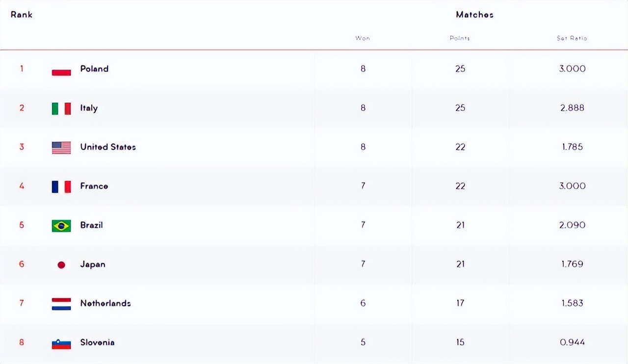Click United States' won value 8
628x364 pixels.
(x=363, y=147)
